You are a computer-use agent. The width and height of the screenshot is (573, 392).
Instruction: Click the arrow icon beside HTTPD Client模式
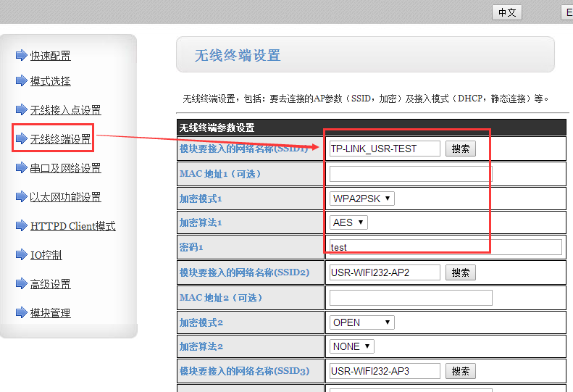(21, 226)
